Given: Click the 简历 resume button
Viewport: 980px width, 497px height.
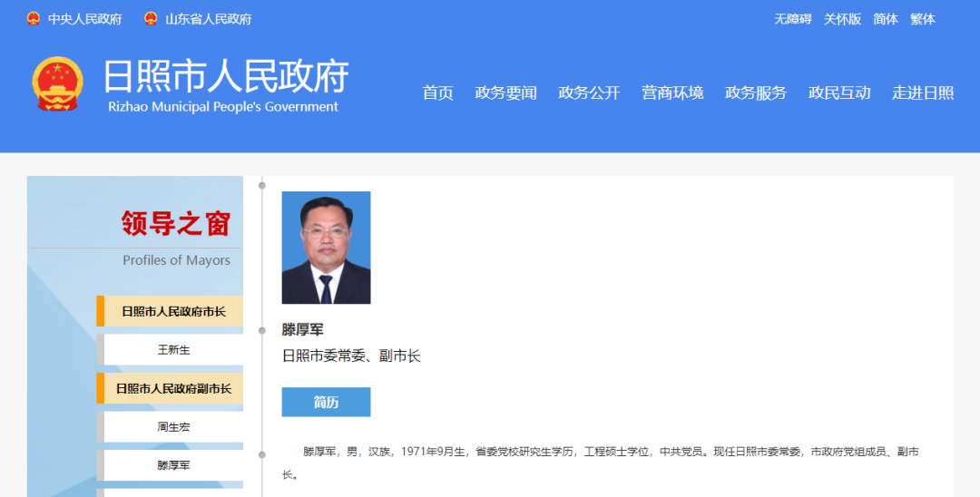Looking at the screenshot, I should coord(326,402).
